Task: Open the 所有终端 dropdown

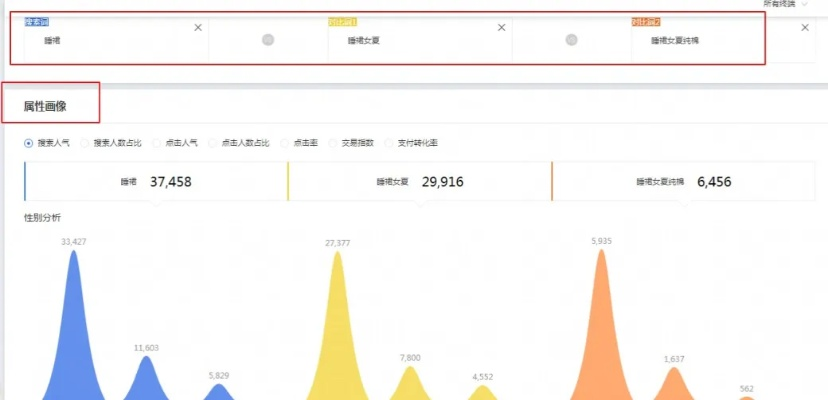Action: 785,4
